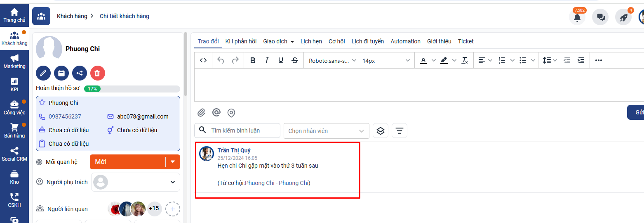Click the Phuong Chi - Phuong Chi opportunity link
The height and width of the screenshot is (223, 644).
tap(277, 183)
